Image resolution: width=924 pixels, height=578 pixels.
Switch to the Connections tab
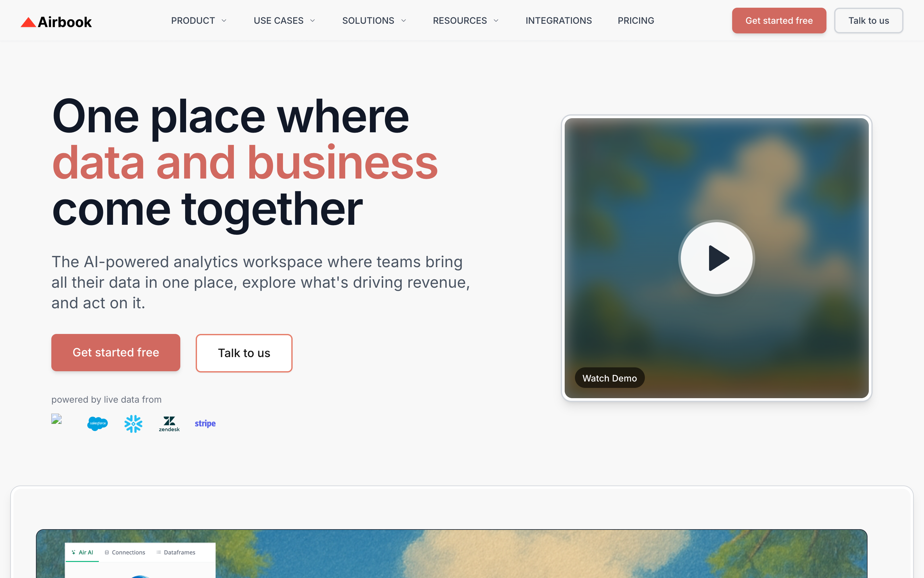pyautogui.click(x=125, y=552)
